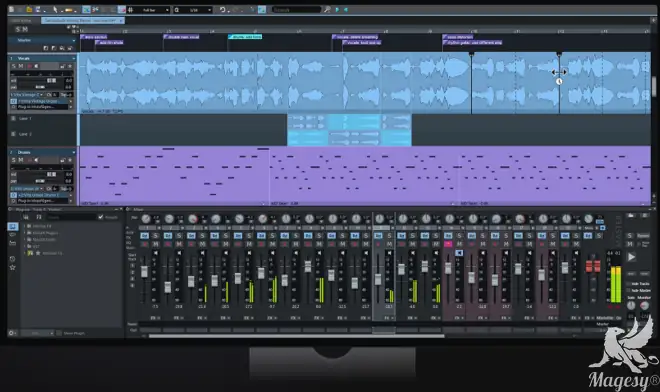
Task: Click the magnifier search icon
Action: 327,9
